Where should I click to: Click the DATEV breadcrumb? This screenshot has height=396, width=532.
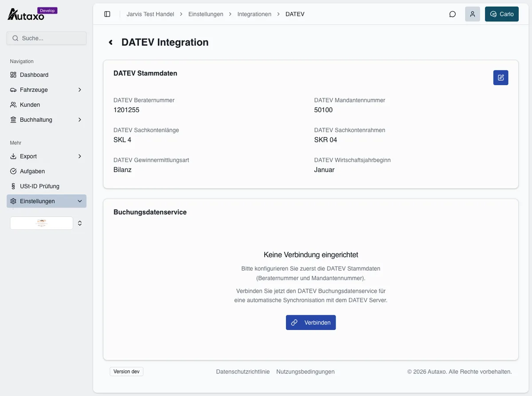click(295, 14)
